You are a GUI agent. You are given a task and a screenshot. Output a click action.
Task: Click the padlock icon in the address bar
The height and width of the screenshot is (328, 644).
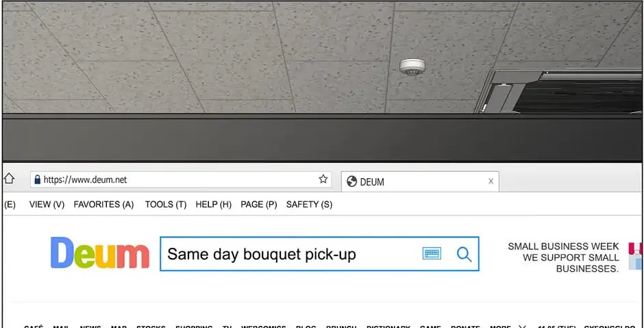coord(38,179)
